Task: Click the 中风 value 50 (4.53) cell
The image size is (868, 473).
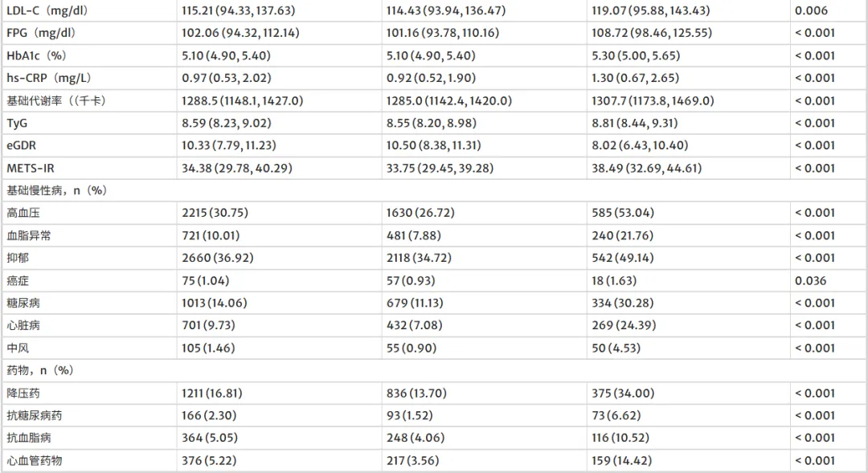Action: point(616,348)
